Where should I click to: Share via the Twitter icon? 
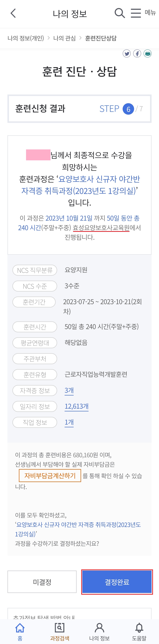[127, 53]
